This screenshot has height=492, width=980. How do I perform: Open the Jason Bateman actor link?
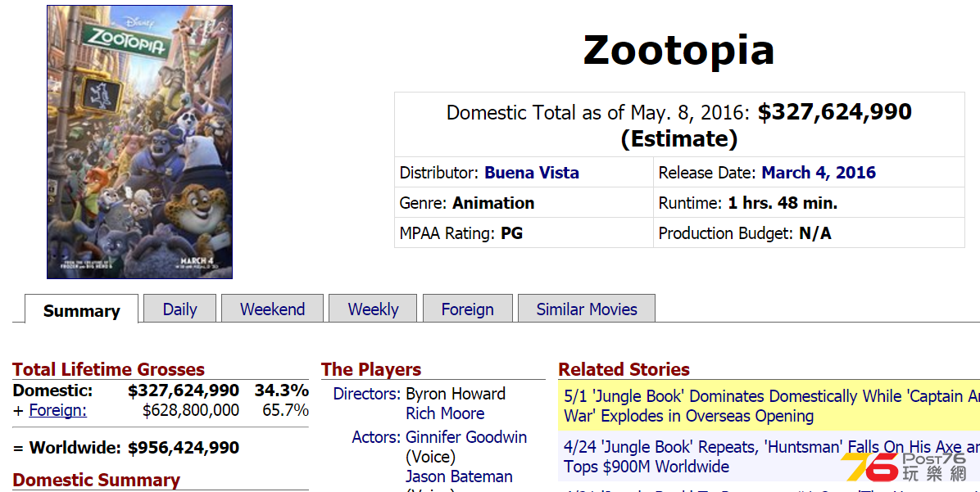459,476
